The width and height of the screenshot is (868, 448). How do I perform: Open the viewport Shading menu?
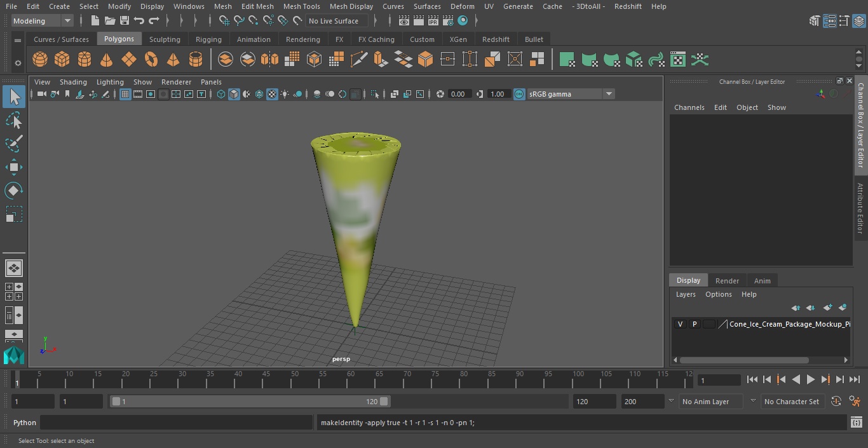pyautogui.click(x=73, y=82)
